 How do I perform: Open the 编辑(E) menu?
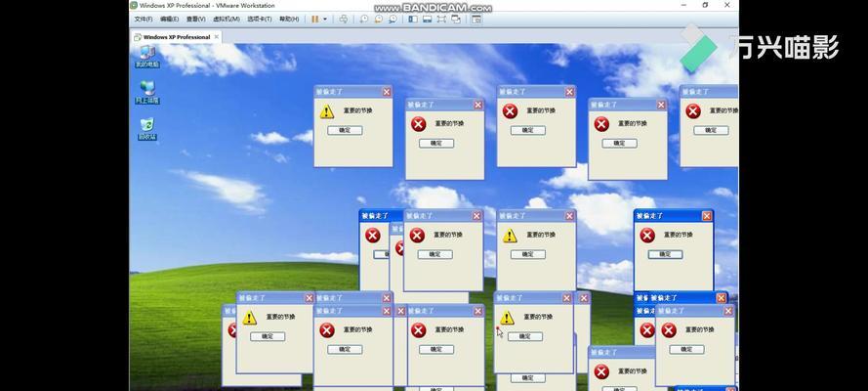[x=169, y=19]
